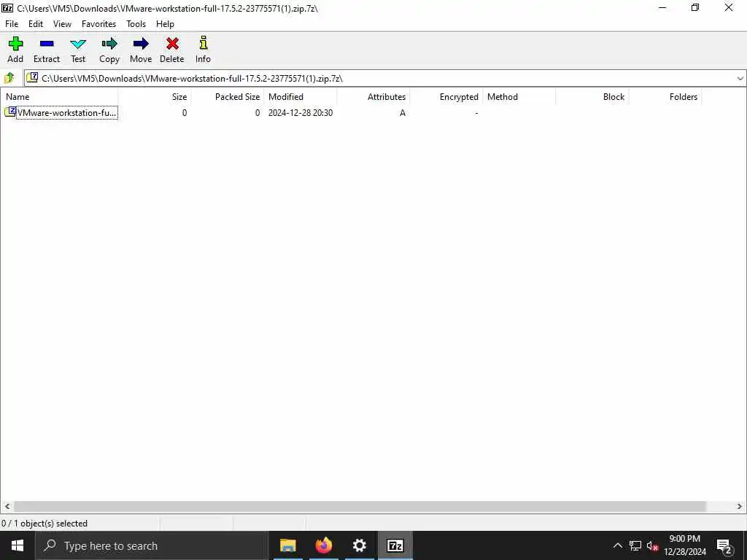This screenshot has width=747, height=560.
Task: Open the notification center icon
Action: (724, 546)
